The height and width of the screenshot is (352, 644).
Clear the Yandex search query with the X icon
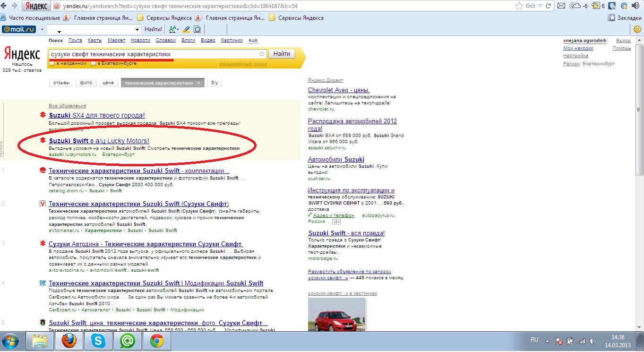262,54
